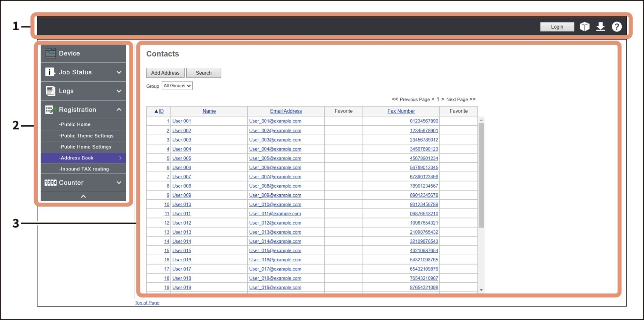Click the Job Status info icon
Viewport: 644px width, 320px height.
pyautogui.click(x=50, y=72)
